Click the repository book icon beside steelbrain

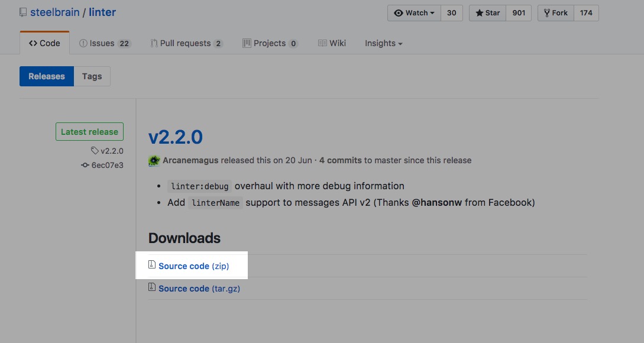(x=23, y=12)
